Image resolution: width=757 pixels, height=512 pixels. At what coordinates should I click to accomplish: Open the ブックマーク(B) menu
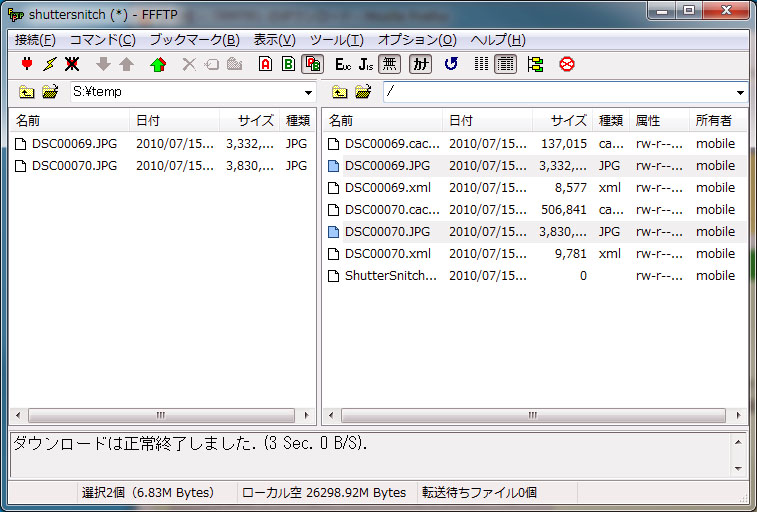[195, 40]
